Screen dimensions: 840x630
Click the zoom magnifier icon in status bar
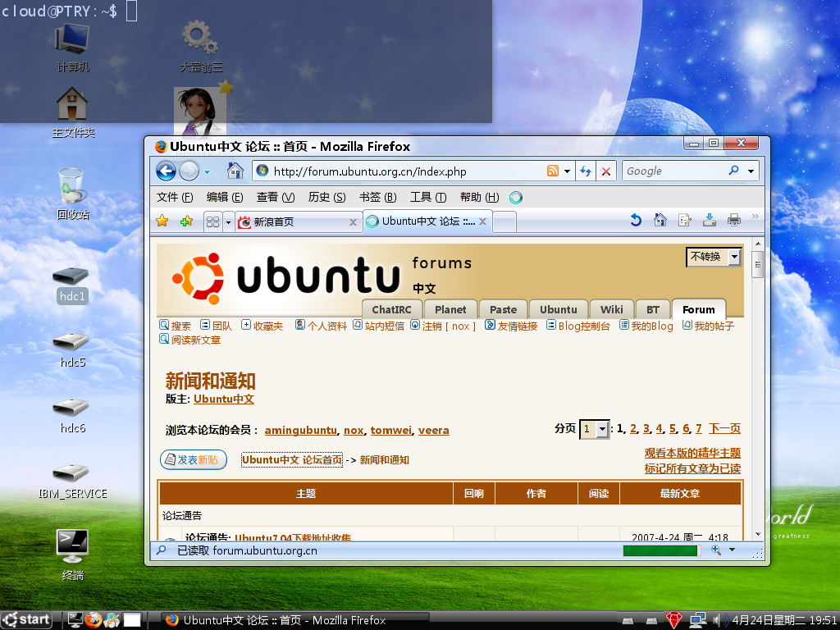pos(715,550)
